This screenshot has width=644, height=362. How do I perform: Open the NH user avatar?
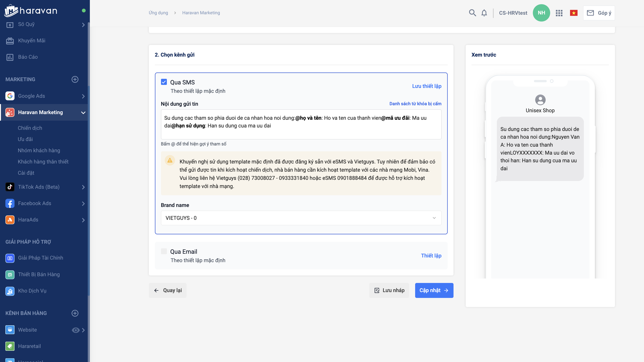tap(541, 13)
